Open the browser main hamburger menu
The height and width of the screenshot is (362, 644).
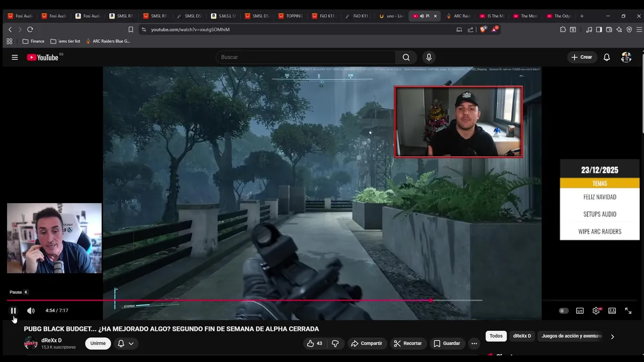639,30
